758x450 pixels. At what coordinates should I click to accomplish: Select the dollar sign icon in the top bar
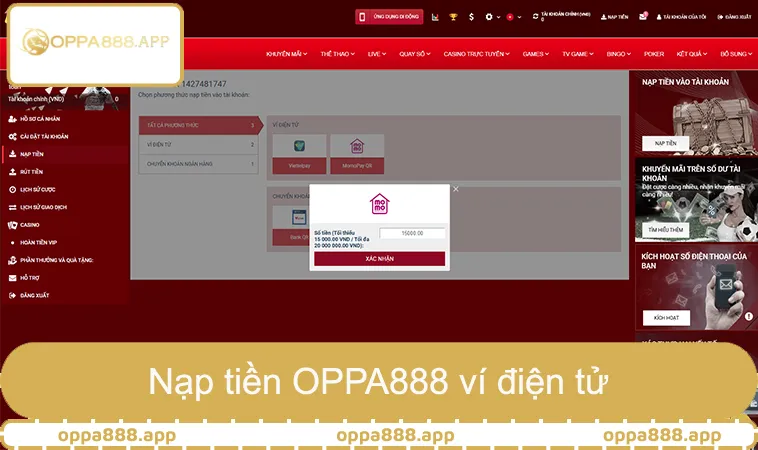tap(471, 17)
